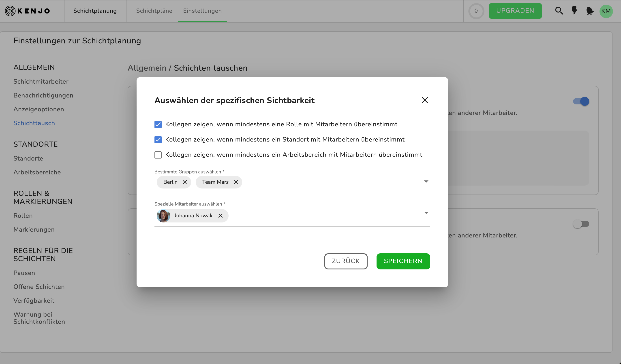Open Anzeigeoptionen in the sidebar
This screenshot has width=621, height=364.
pos(39,109)
